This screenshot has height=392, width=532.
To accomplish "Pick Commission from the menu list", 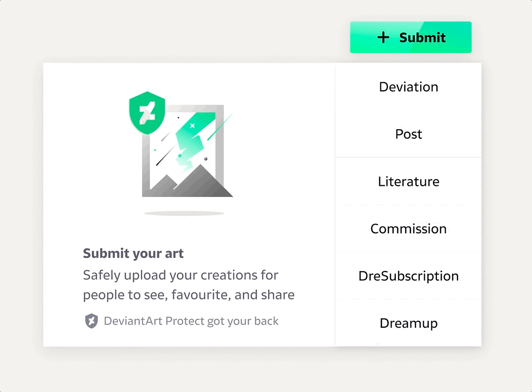I will (408, 229).
